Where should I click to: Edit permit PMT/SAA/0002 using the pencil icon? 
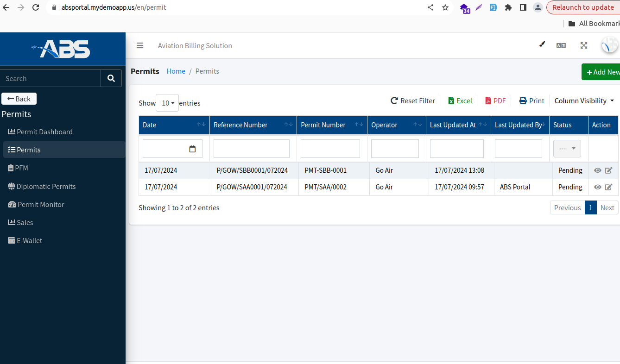coord(608,187)
